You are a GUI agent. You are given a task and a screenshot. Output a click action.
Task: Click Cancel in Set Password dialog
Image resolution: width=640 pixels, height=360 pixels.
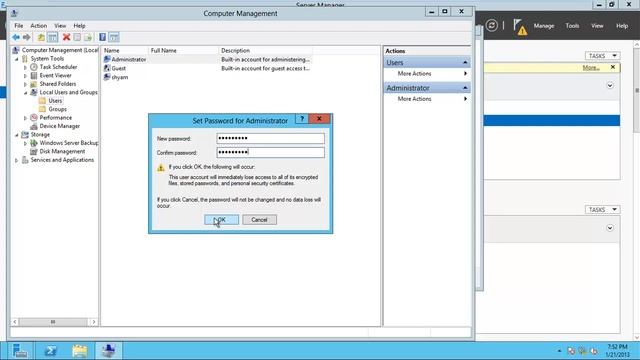pos(259,220)
